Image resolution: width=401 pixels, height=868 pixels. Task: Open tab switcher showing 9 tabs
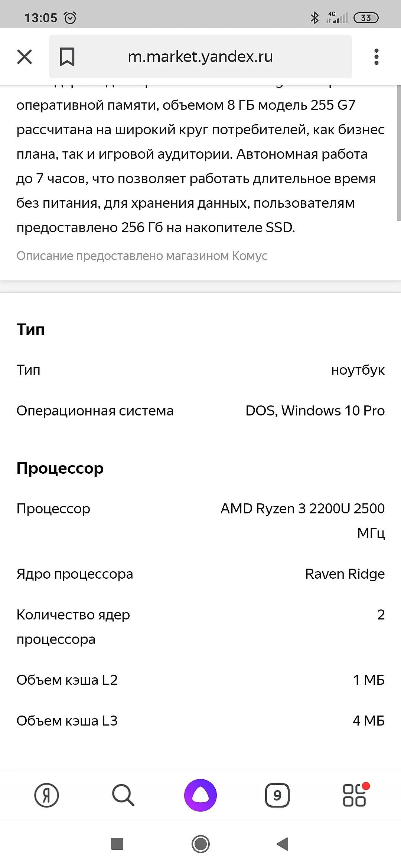coord(277,795)
